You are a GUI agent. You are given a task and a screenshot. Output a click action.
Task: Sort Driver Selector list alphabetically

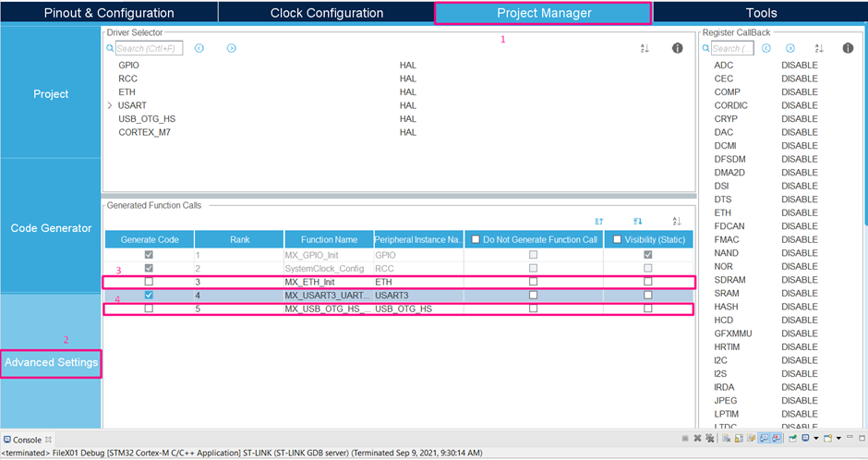645,48
